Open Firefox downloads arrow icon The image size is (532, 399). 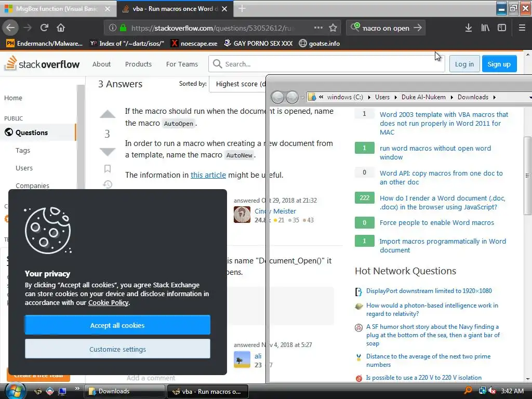click(469, 28)
